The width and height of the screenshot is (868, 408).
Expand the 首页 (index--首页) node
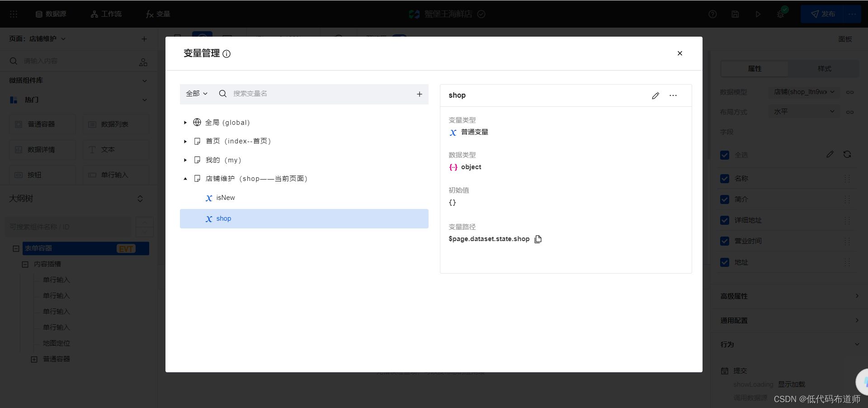[185, 142]
